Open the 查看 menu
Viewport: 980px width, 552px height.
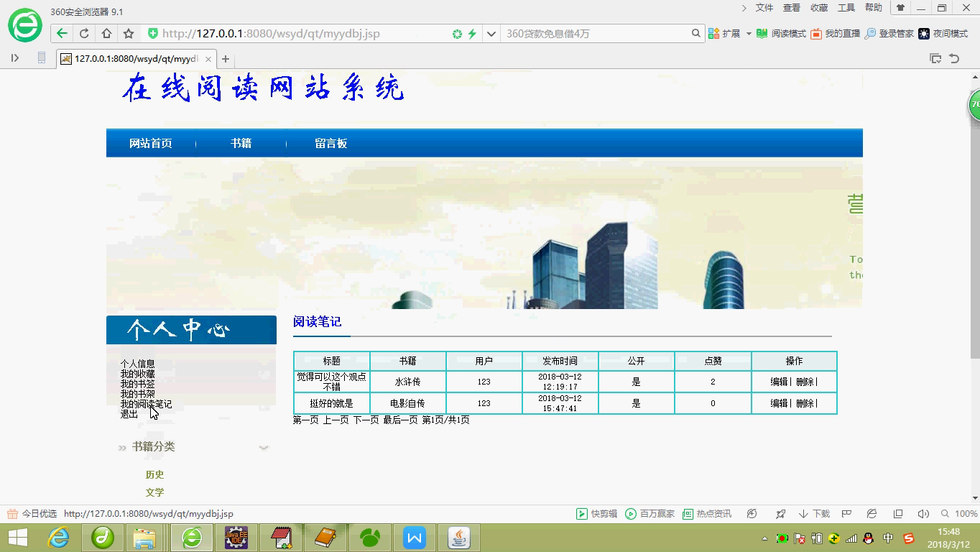pyautogui.click(x=792, y=8)
